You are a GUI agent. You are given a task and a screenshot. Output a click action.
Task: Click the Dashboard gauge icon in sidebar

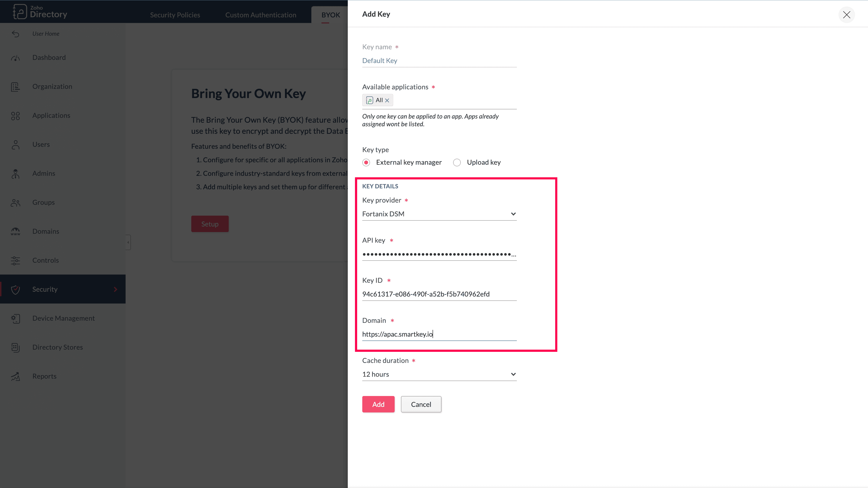[15, 58]
